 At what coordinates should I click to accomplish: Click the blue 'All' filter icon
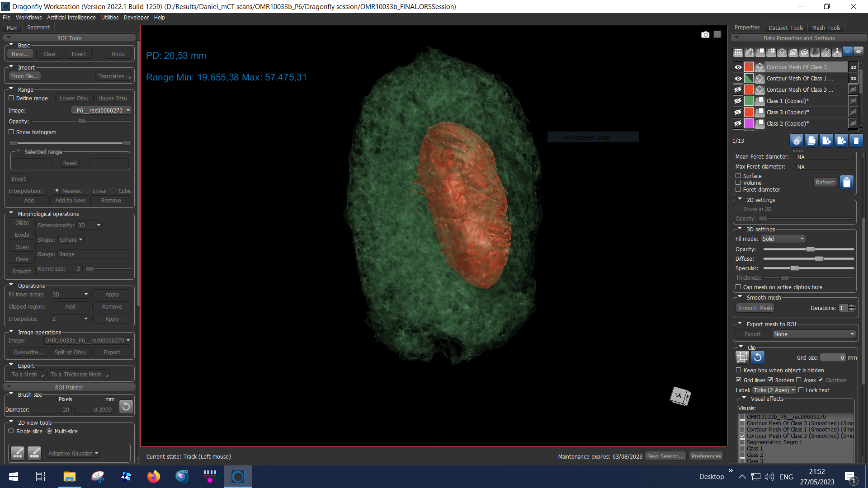click(848, 52)
